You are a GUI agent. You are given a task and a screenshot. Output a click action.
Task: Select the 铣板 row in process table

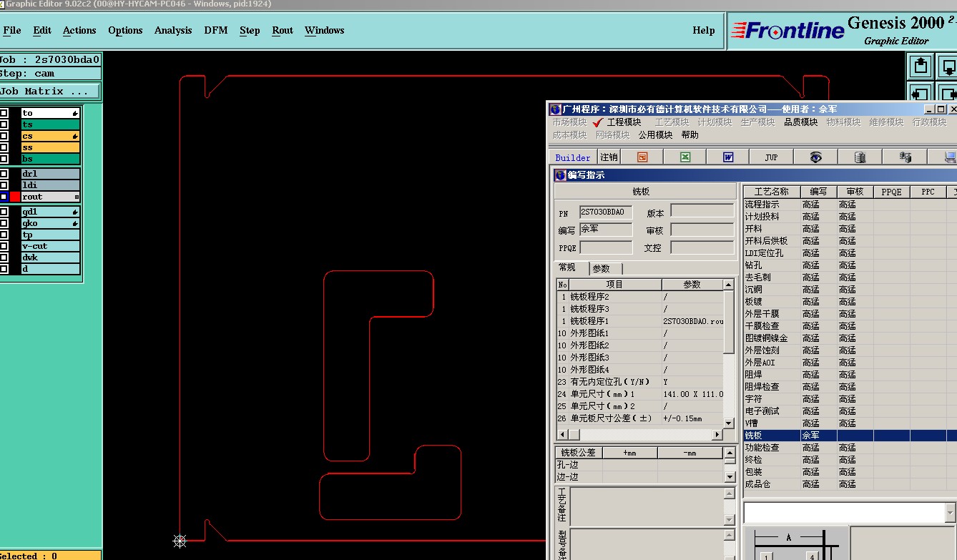pos(849,436)
